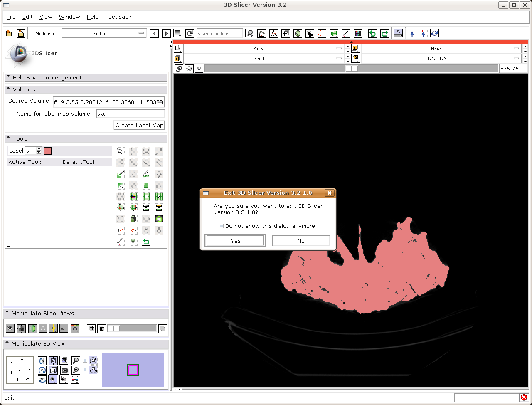
Task: Click the Label number spinner arrows
Action: point(39,151)
